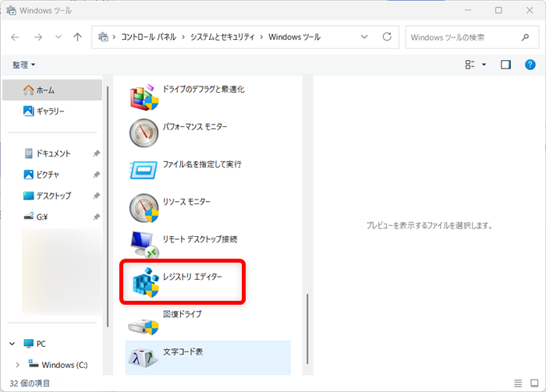This screenshot has width=546, height=392.
Task: Click the pin icon beside デスクトップ
Action: 97,196
